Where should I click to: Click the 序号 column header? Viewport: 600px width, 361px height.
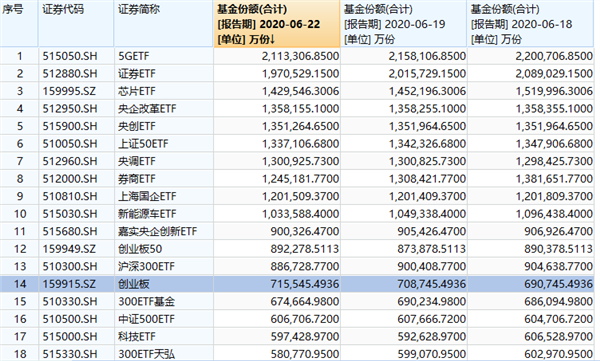(x=19, y=24)
